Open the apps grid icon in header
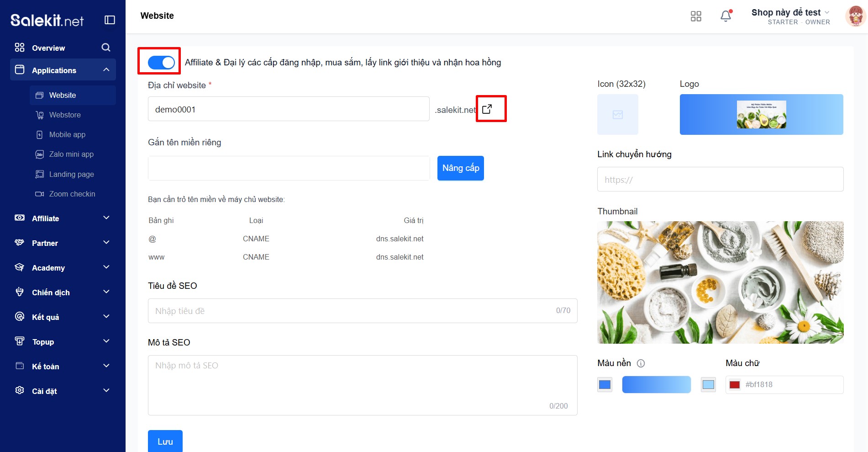This screenshot has height=452, width=868. [x=696, y=16]
